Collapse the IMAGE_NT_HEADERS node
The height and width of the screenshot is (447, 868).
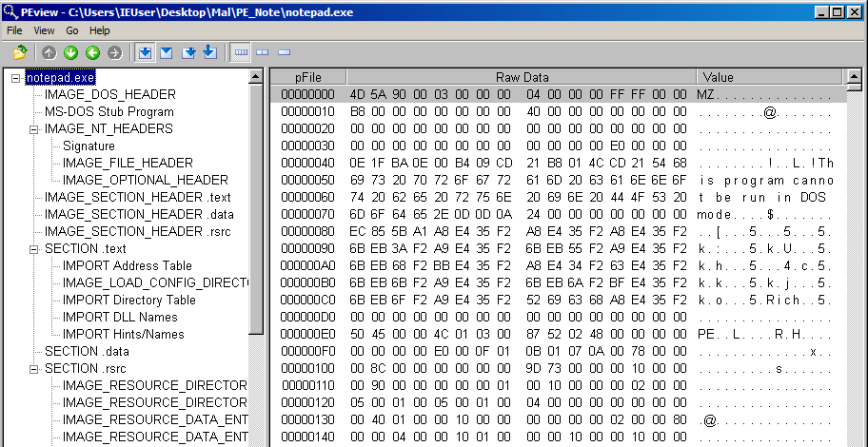pos(33,129)
